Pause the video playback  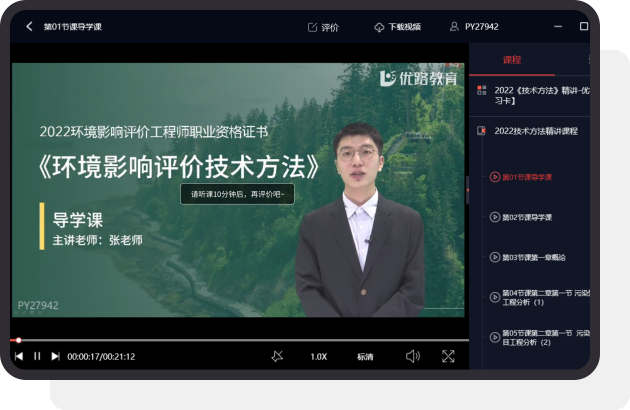tap(37, 356)
